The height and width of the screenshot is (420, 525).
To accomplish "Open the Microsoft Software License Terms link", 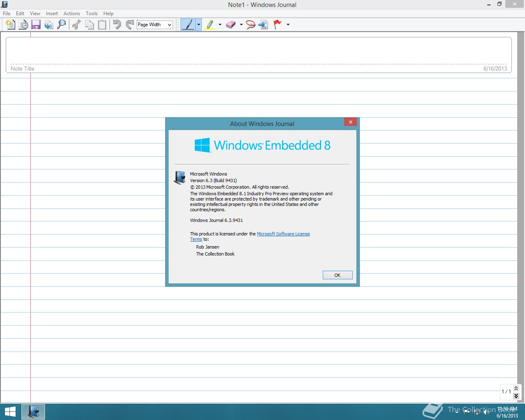I will [283, 234].
